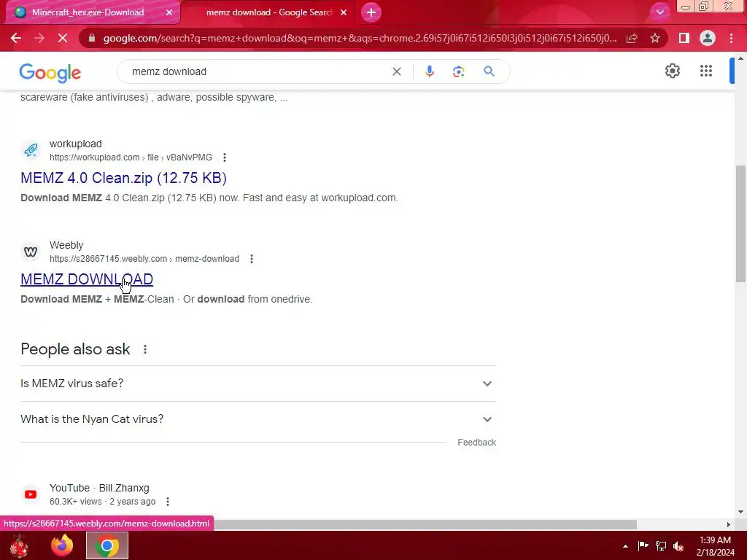Bookmark this page with the star
The width and height of the screenshot is (747, 560).
click(x=655, y=38)
